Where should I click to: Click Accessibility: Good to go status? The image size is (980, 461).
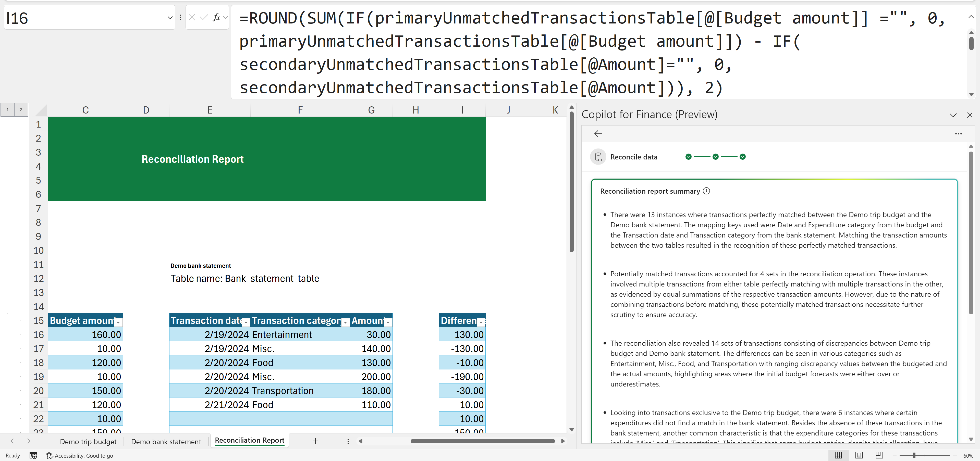79,456
